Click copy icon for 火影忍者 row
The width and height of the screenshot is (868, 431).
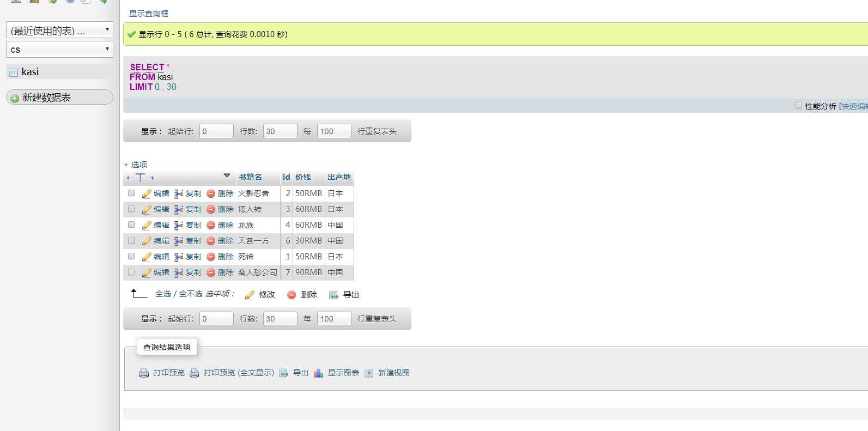click(x=179, y=193)
